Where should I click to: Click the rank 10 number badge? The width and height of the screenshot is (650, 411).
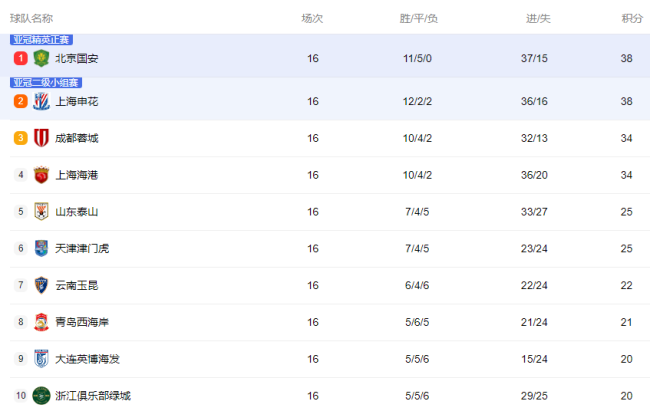21,395
